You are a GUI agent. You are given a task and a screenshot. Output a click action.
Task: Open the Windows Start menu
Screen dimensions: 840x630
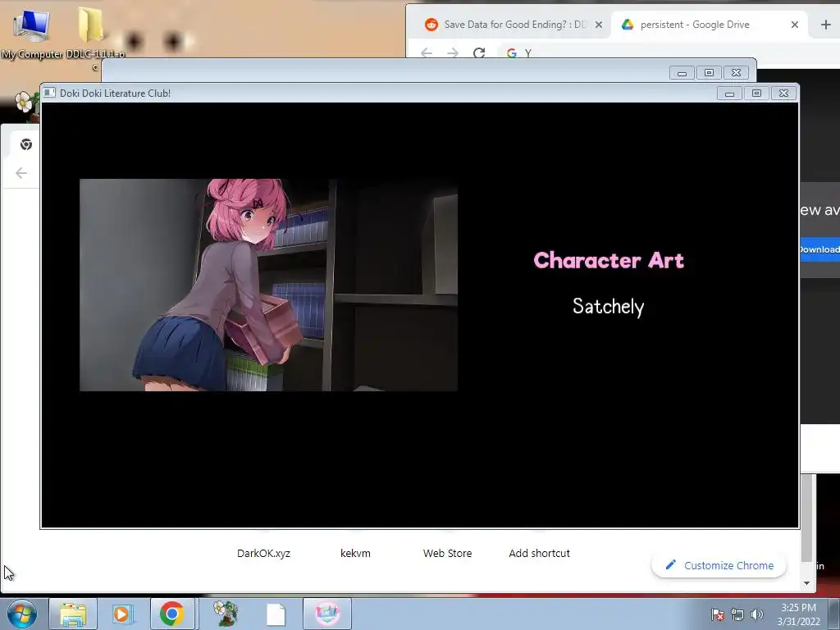coord(21,614)
